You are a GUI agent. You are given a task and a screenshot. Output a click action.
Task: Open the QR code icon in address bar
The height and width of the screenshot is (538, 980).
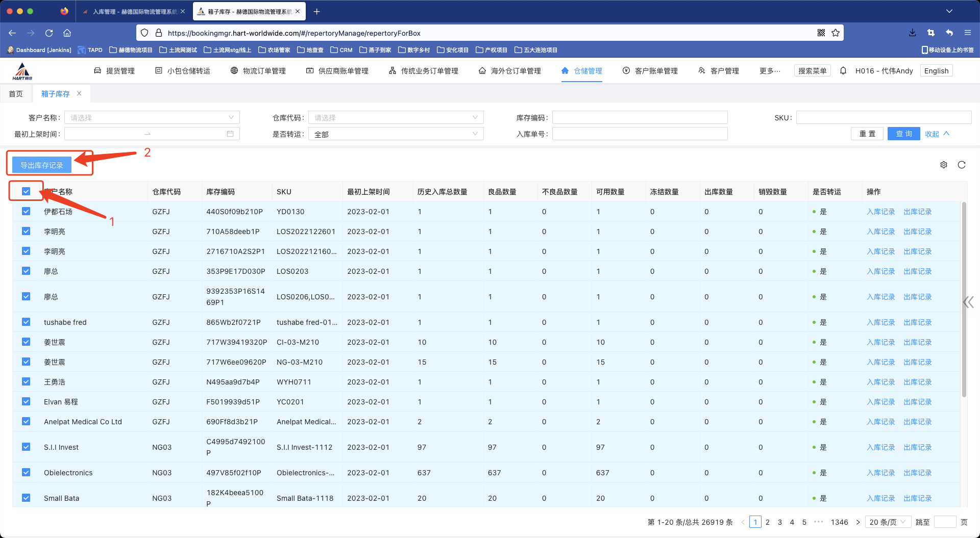[x=821, y=33]
